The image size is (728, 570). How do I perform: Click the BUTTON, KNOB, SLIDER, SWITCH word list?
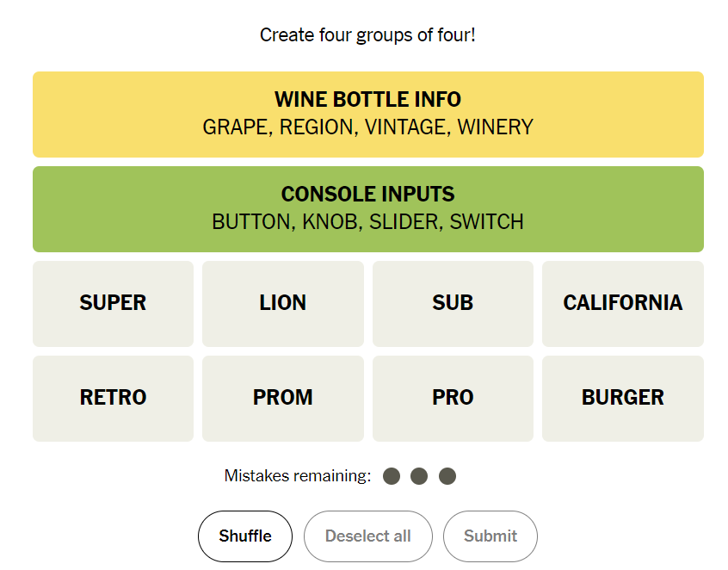pyautogui.click(x=367, y=222)
